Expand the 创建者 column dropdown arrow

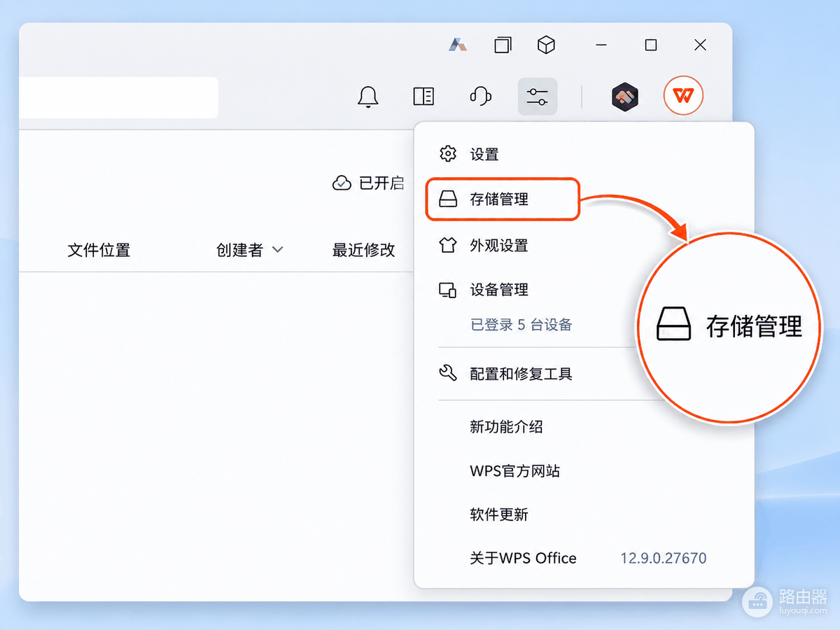pos(277,249)
